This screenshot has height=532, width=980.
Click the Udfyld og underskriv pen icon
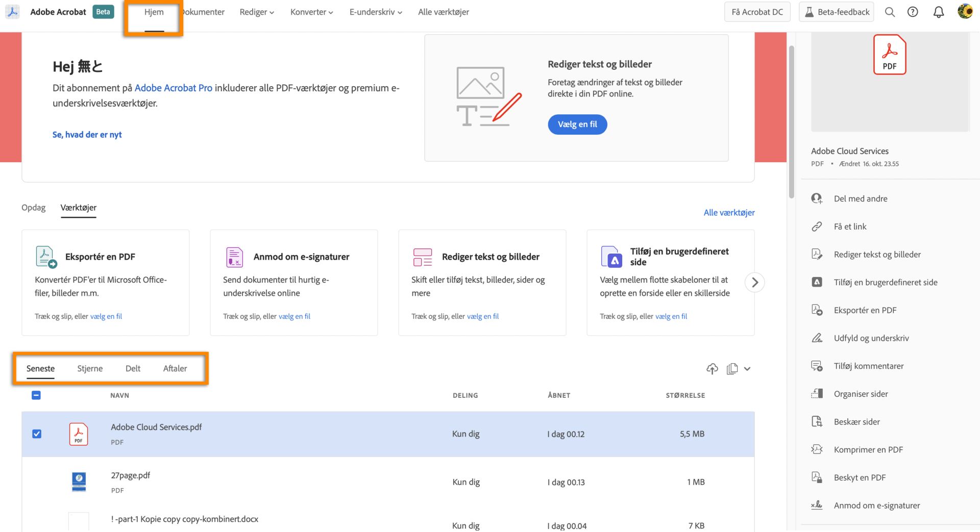[x=817, y=338]
